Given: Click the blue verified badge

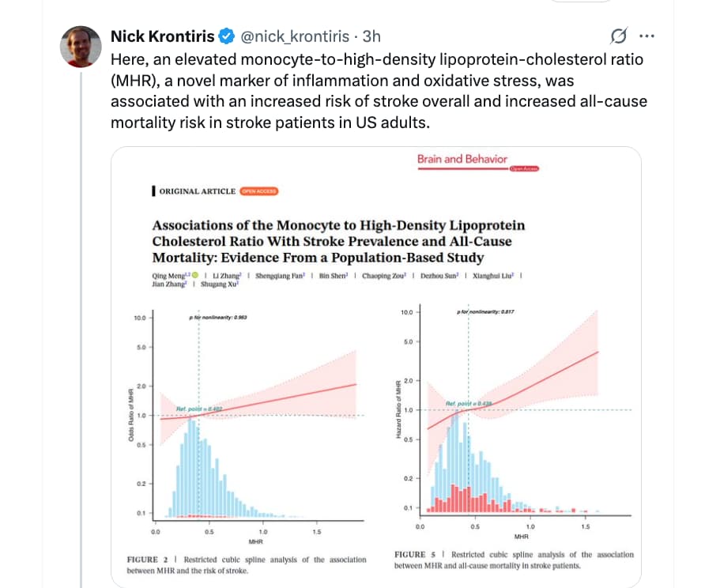Looking at the screenshot, I should pyautogui.click(x=225, y=36).
